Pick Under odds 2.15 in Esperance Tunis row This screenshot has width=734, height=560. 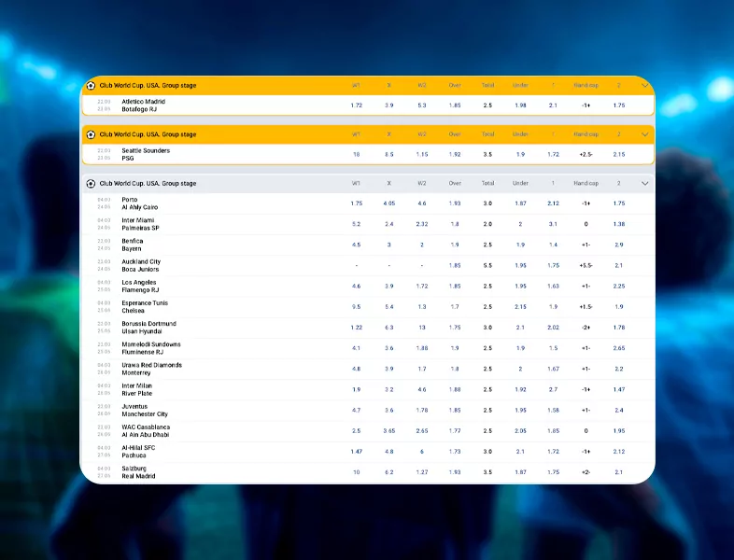coord(520,307)
